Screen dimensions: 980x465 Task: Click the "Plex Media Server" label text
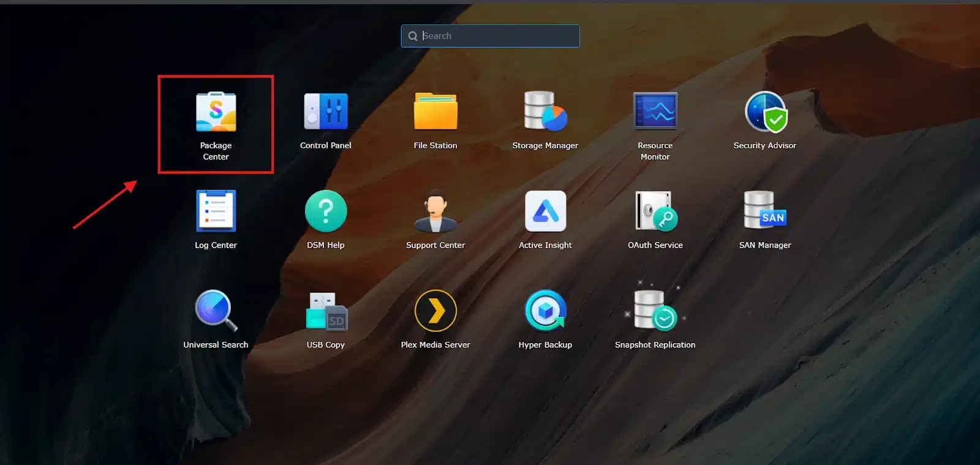coord(435,345)
